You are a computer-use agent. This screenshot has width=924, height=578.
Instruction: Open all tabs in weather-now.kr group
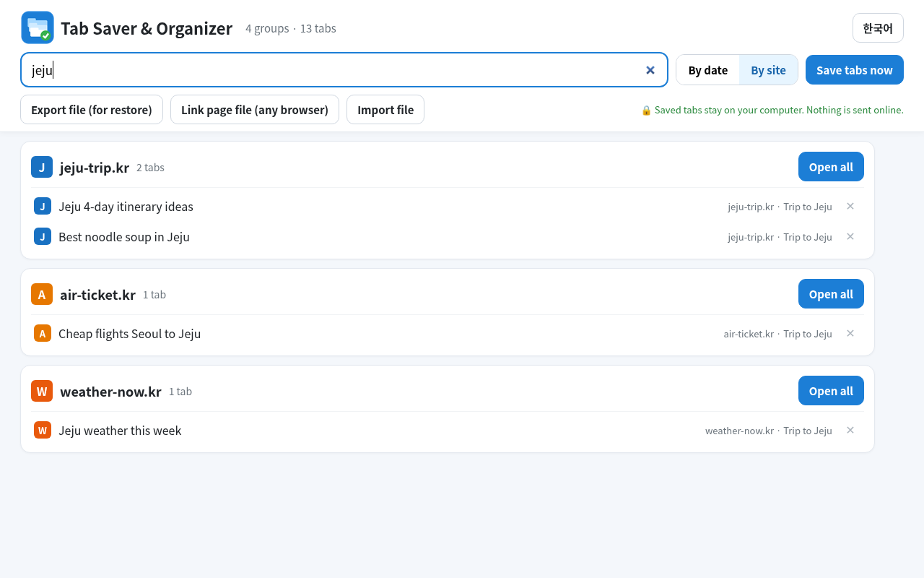831,391
